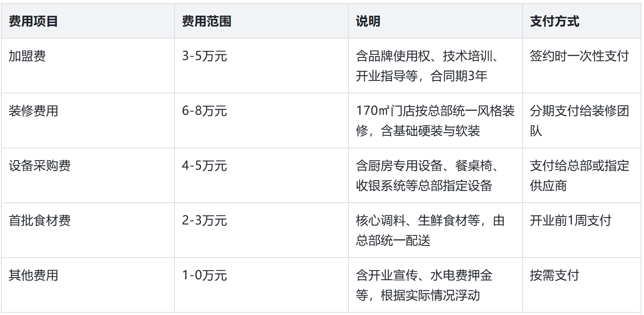Click the 分期支付给装修团队 payment cell
Screen dimensions: 644x315
(579, 121)
